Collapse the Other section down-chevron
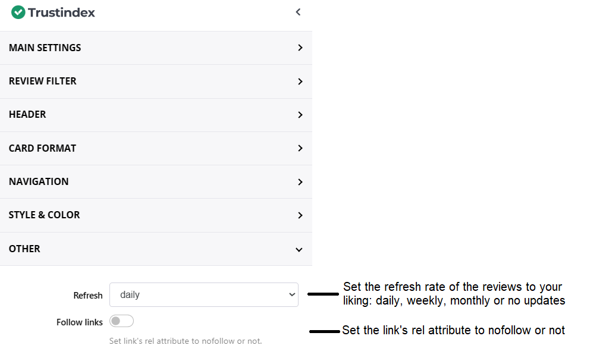Image resolution: width=606 pixels, height=364 pixels. point(299,250)
